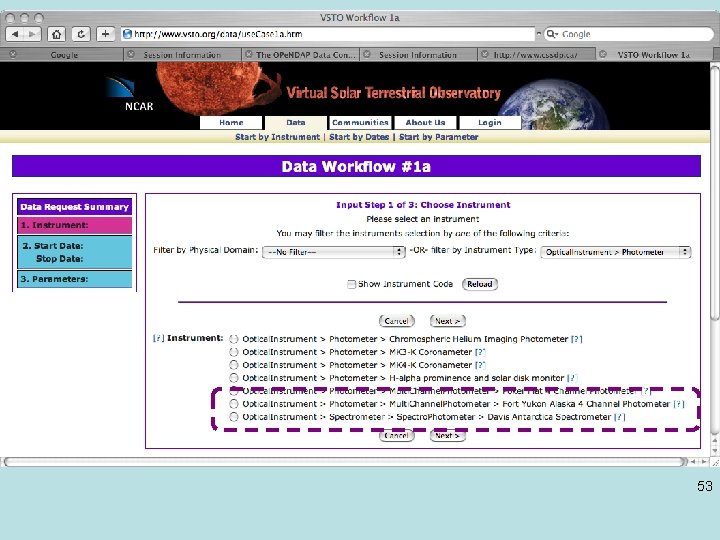Click the upper Next > button
Viewport: 720px width, 540px height.
[x=448, y=321]
